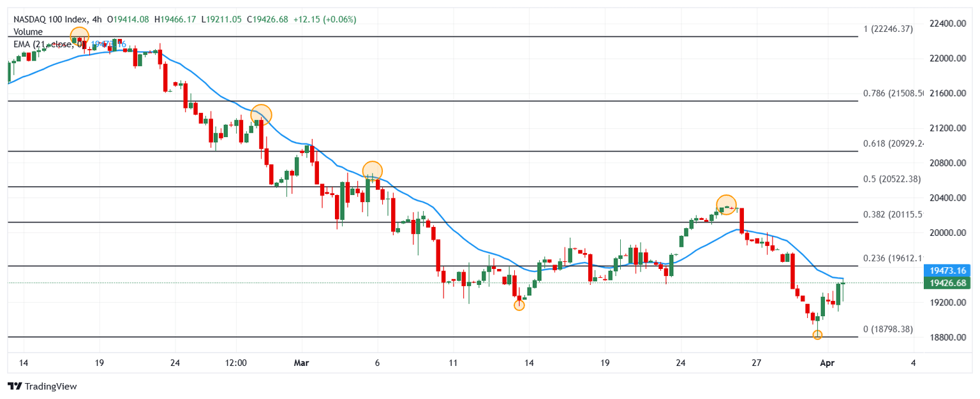Select orange circle marker above the 0.5 level
This screenshot has width=980, height=399.
[373, 171]
